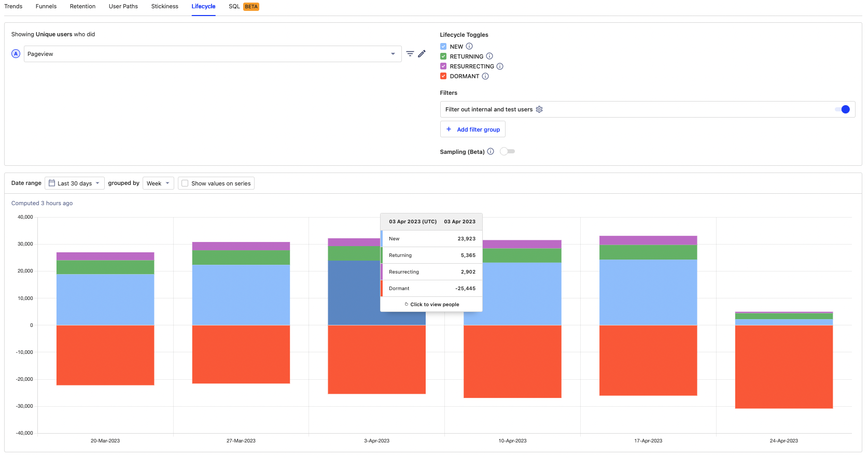Viewport: 868px width, 458px height.
Task: Open the Last 30 days date range dropdown
Action: [x=75, y=183]
